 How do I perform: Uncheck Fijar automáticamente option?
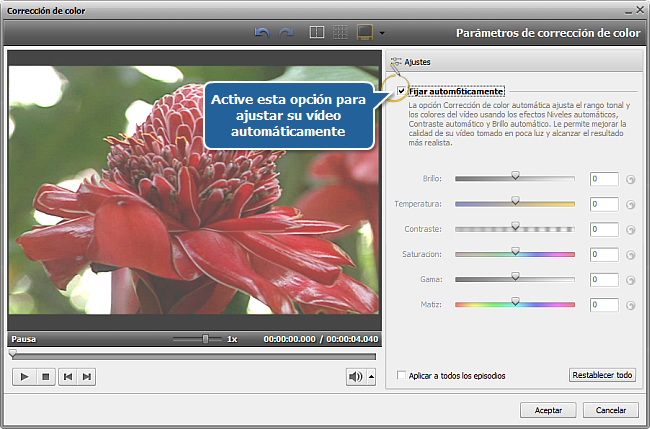(x=402, y=92)
